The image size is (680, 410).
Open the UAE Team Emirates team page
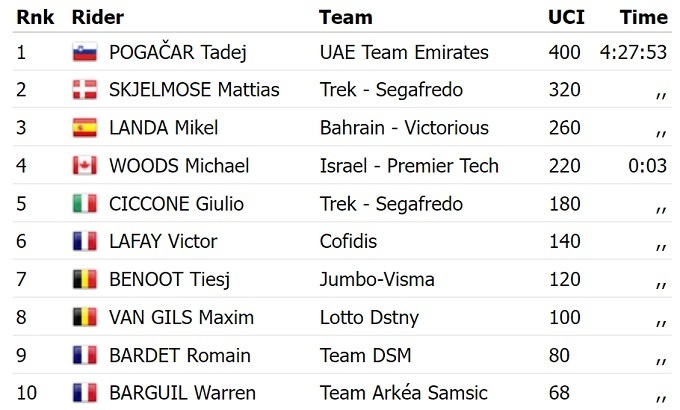(x=404, y=53)
